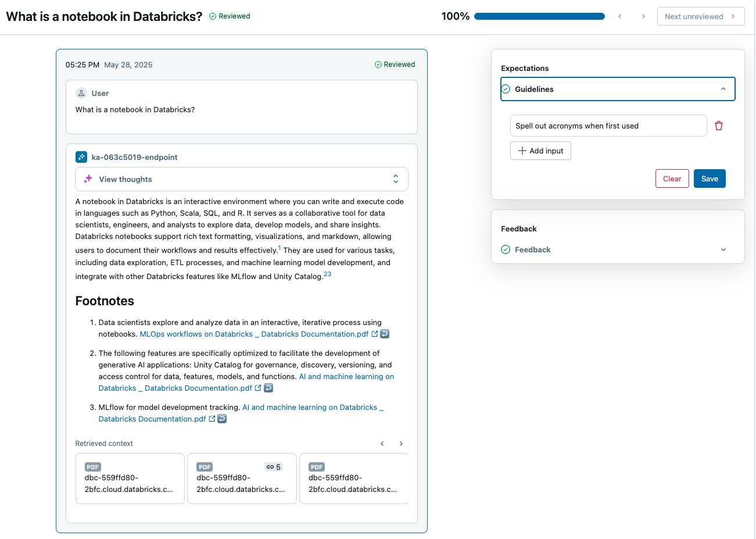Add a new guideline input
Viewport: 756px width, 539px height.
[x=540, y=151]
